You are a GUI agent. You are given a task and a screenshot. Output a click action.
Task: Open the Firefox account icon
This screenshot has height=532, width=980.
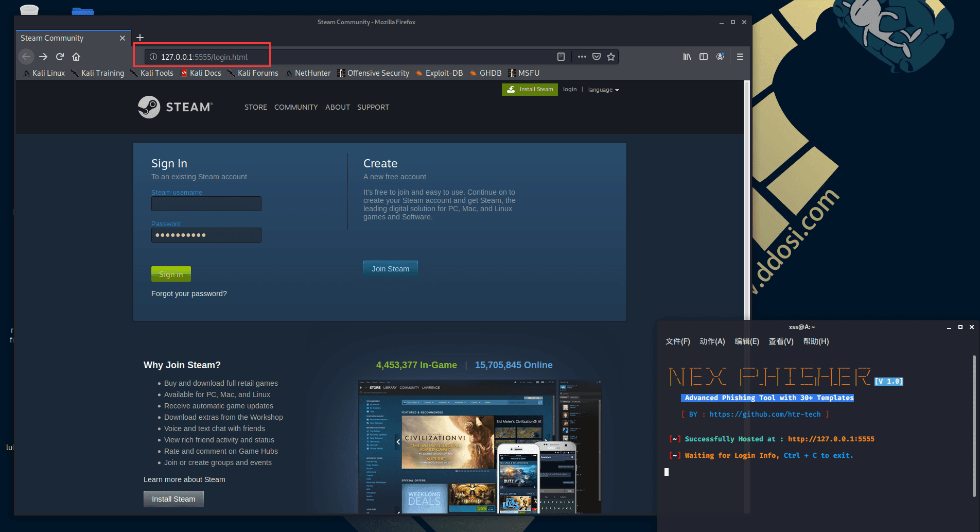click(720, 57)
